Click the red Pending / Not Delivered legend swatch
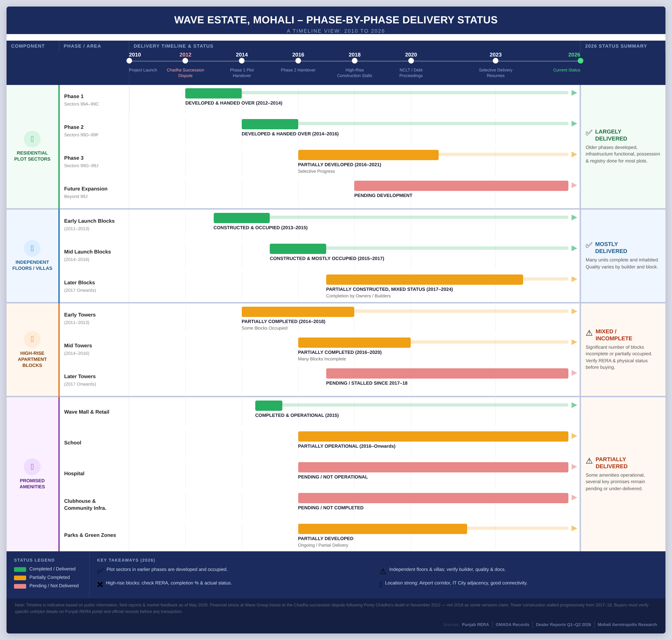 (x=20, y=587)
